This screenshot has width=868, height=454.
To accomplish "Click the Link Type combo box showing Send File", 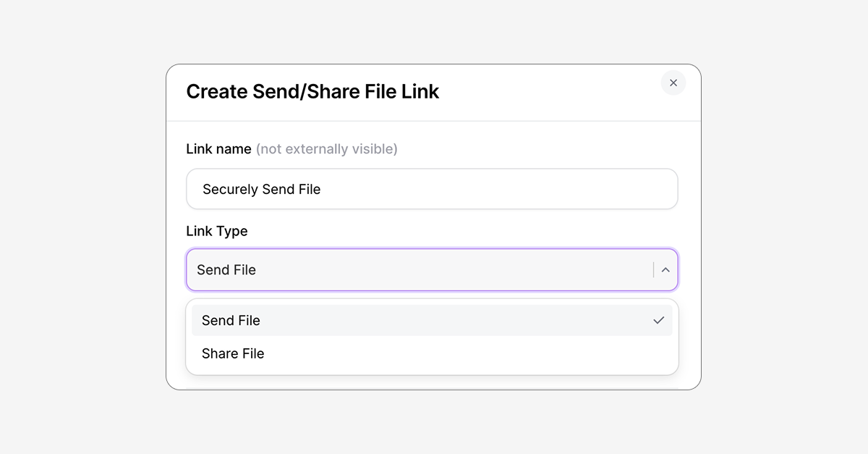I will tap(432, 270).
